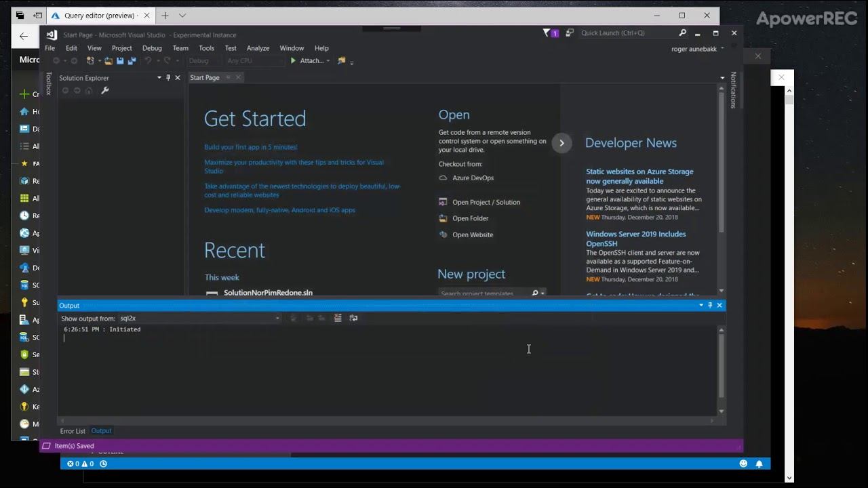The width and height of the screenshot is (868, 488).
Task: Expand the Attach button dropdown arrow
Action: pos(328,60)
